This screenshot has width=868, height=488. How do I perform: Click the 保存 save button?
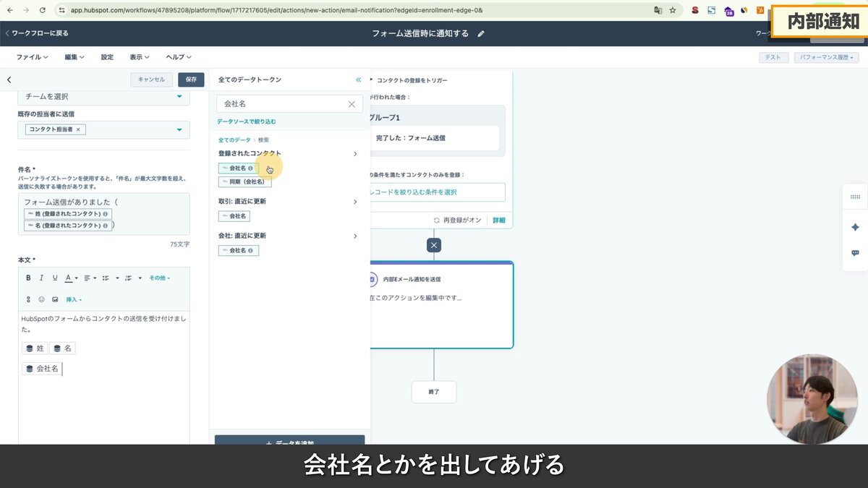click(191, 80)
